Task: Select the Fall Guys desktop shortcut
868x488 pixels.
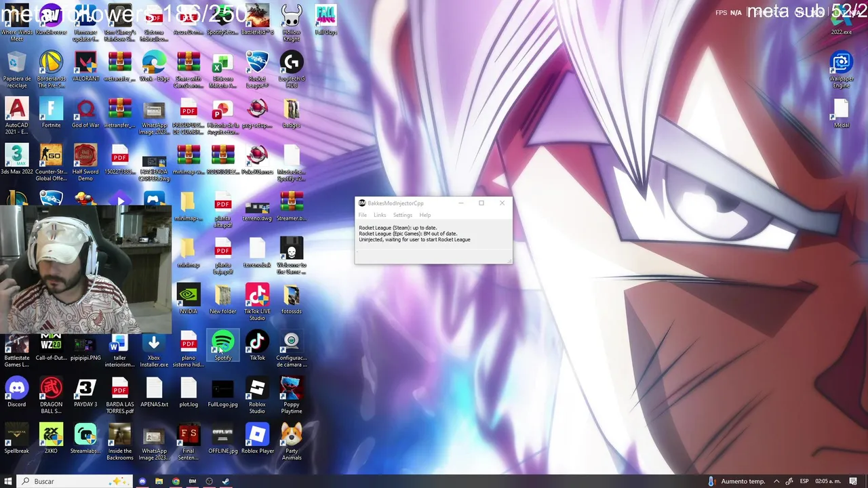Action: point(326,20)
